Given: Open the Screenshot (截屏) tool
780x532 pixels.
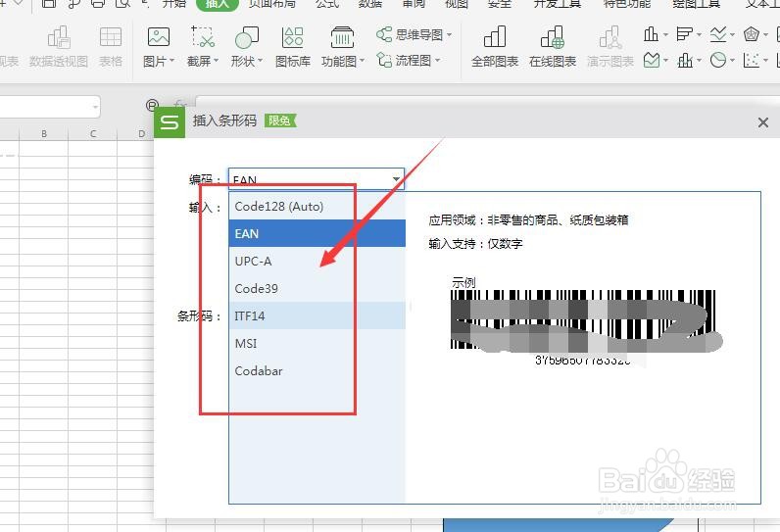Looking at the screenshot, I should click(203, 38).
